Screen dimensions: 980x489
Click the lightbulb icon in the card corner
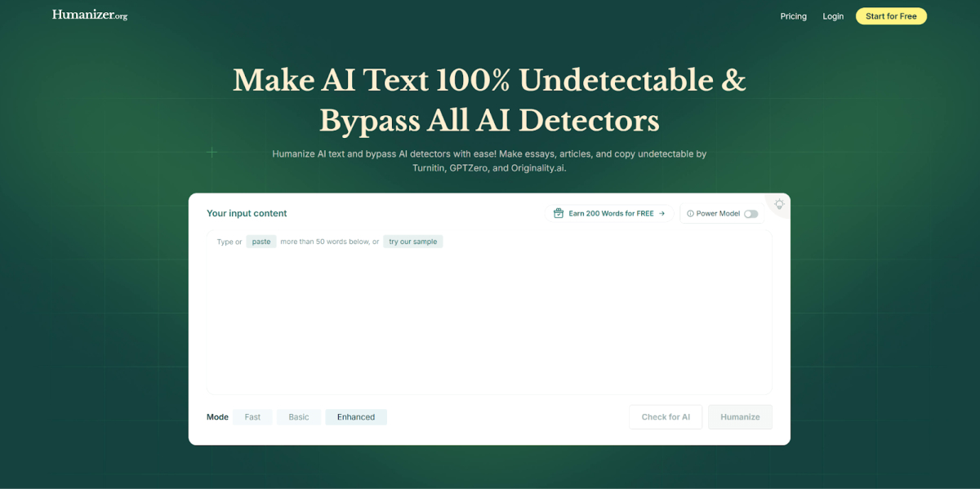pyautogui.click(x=779, y=204)
